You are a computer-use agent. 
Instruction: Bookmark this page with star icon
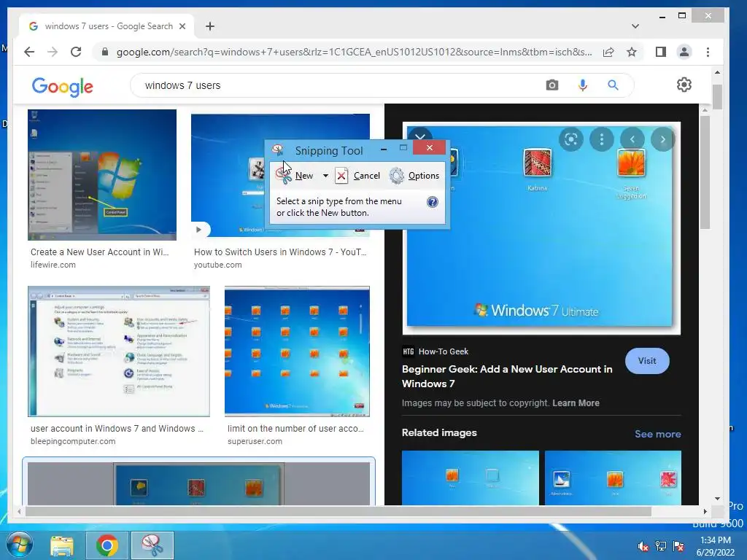click(632, 52)
